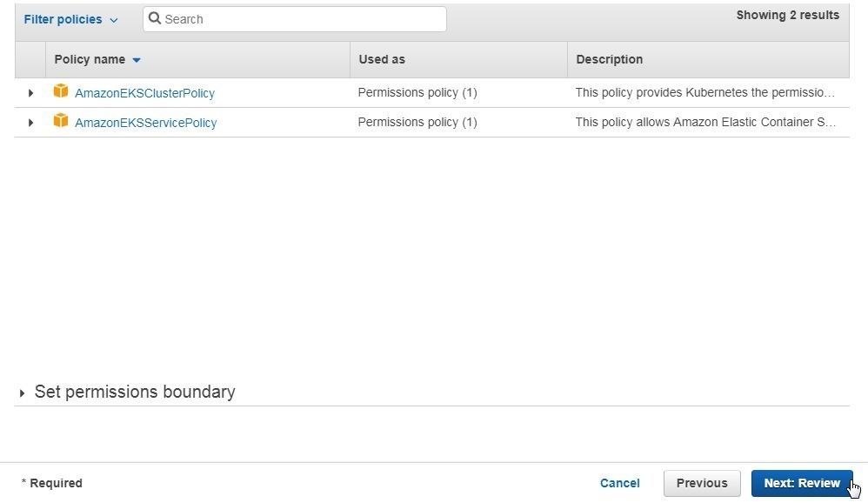
Task: Click the 'Showing 2 results' text
Action: pyautogui.click(x=788, y=15)
